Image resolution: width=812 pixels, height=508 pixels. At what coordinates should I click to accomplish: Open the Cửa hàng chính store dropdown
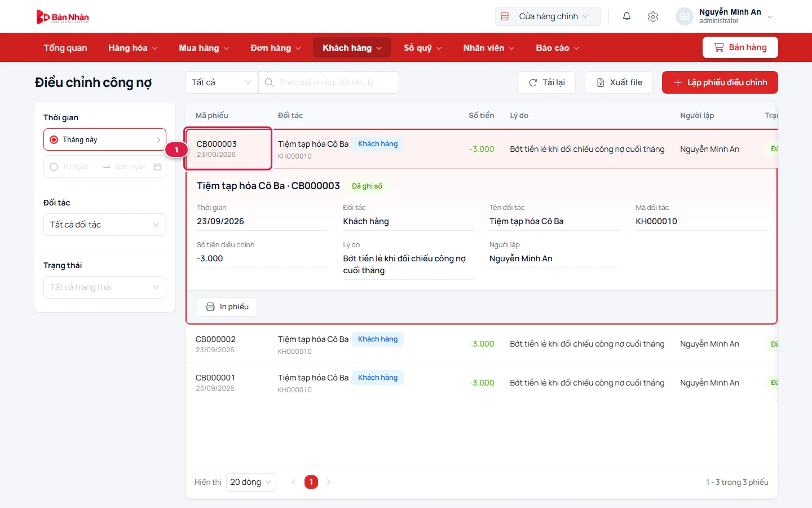548,16
